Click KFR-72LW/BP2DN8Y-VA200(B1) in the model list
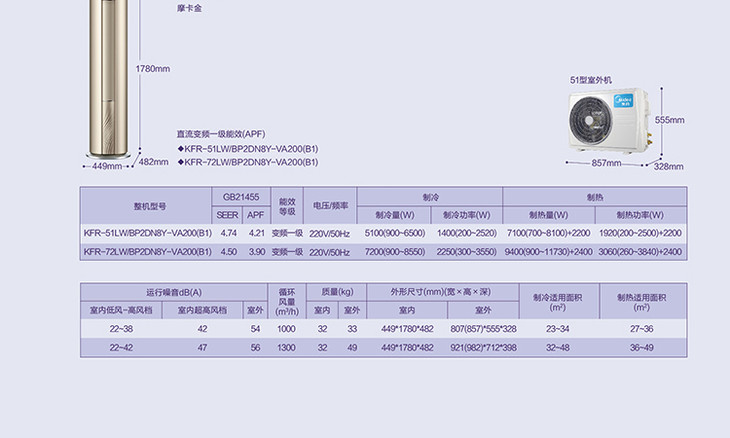 tap(251, 162)
